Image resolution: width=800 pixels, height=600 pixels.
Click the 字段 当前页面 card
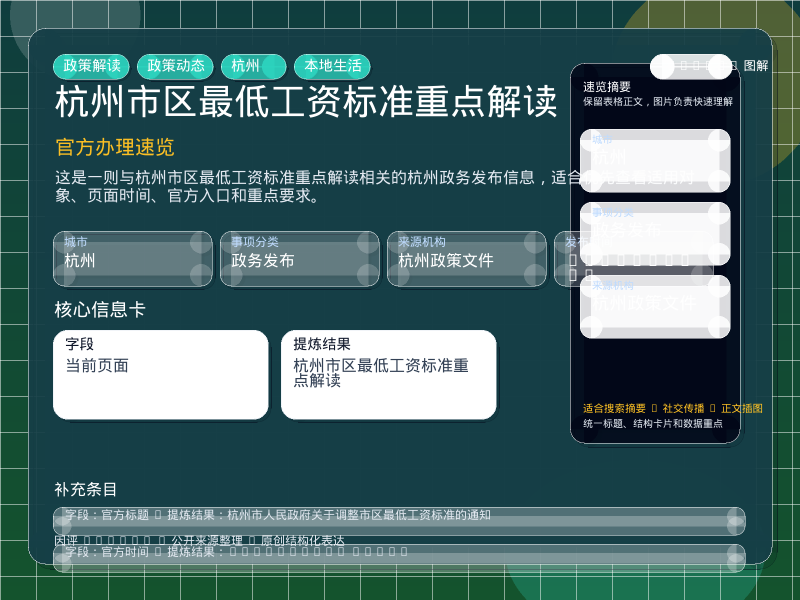(161, 374)
